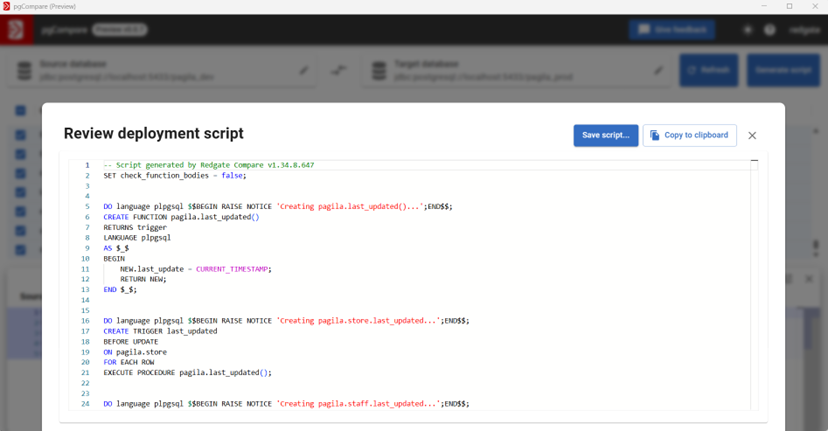Copy the deployment script to clipboard

[x=689, y=135]
